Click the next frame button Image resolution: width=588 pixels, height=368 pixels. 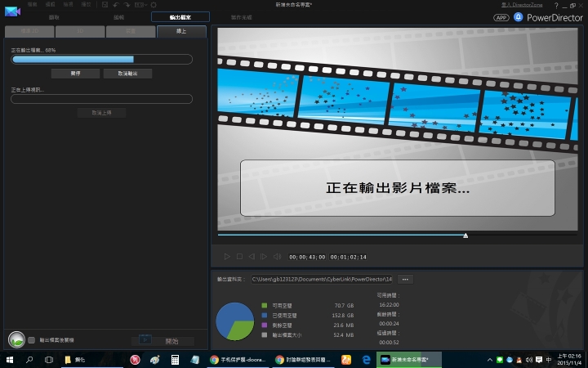point(264,257)
